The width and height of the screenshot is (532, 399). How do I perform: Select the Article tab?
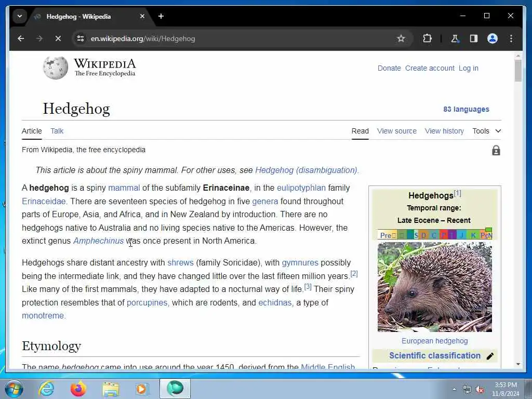click(x=32, y=131)
